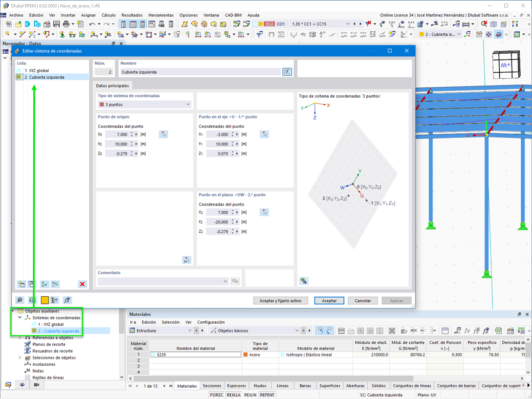Collapse the Sistemas de coordenadas tree node
This screenshot has width=532, height=399.
click(x=19, y=318)
